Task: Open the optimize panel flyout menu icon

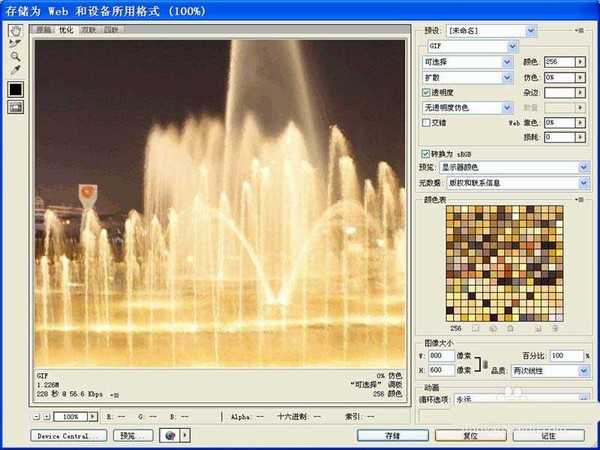Action: point(580,32)
